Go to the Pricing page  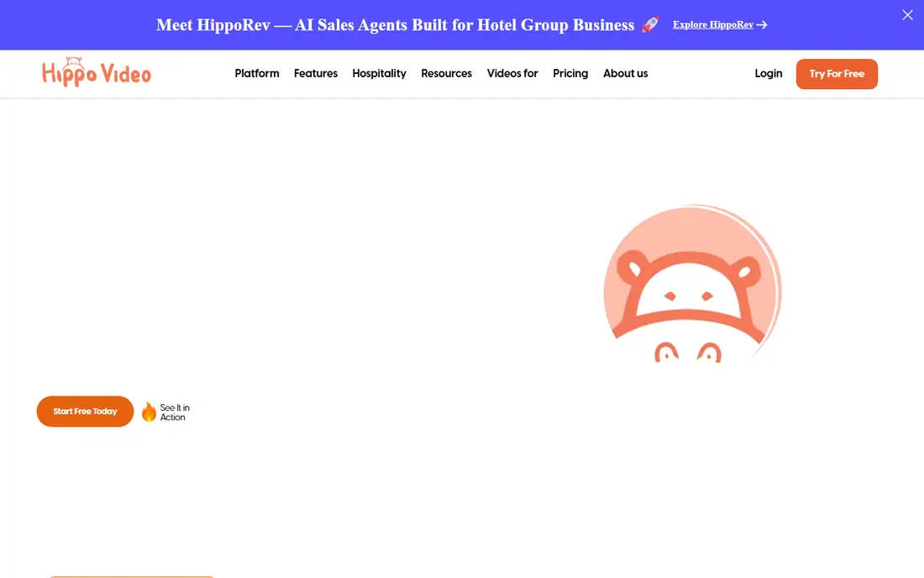tap(570, 74)
